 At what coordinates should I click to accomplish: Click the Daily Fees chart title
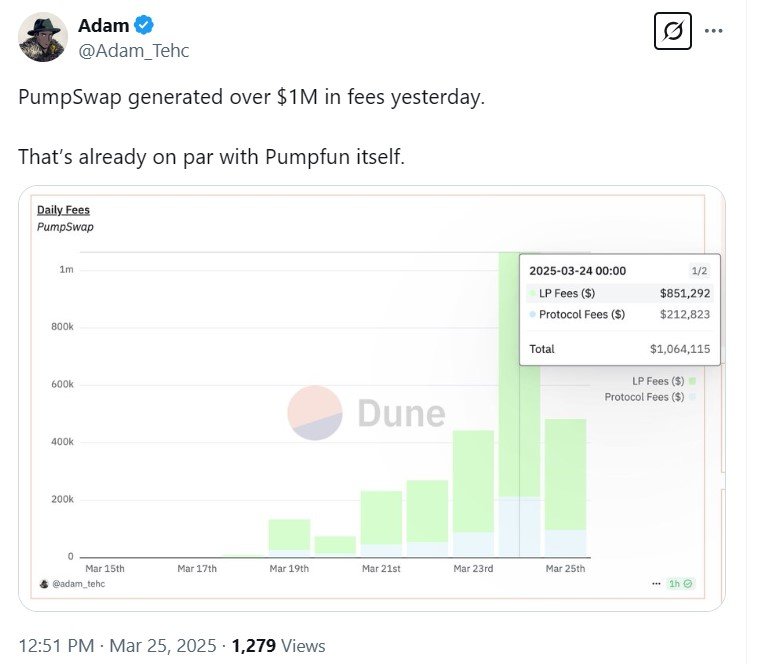pos(63,210)
